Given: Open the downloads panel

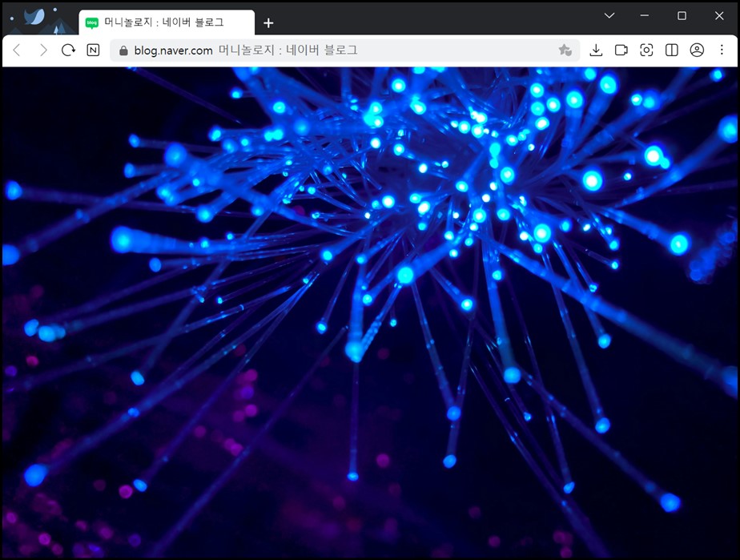Looking at the screenshot, I should [x=596, y=50].
